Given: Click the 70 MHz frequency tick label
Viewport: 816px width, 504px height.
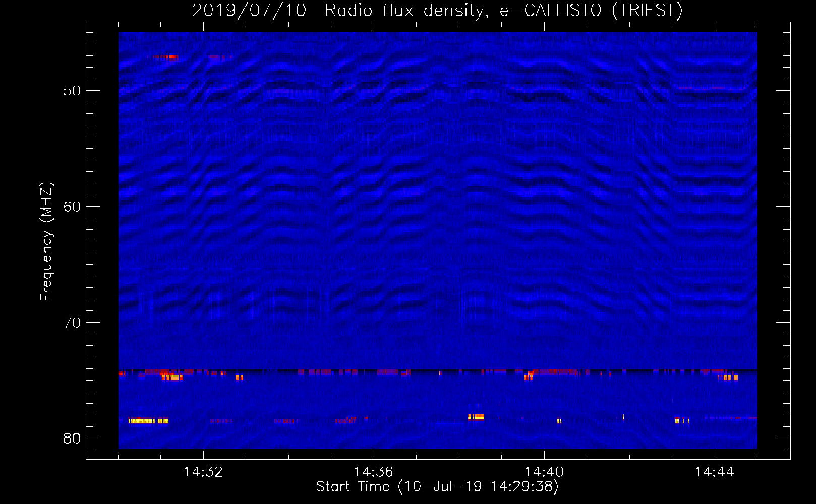Looking at the screenshot, I should 72,323.
